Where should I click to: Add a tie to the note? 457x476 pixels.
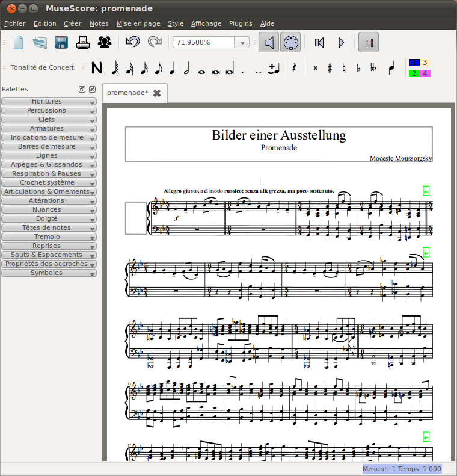(x=274, y=69)
